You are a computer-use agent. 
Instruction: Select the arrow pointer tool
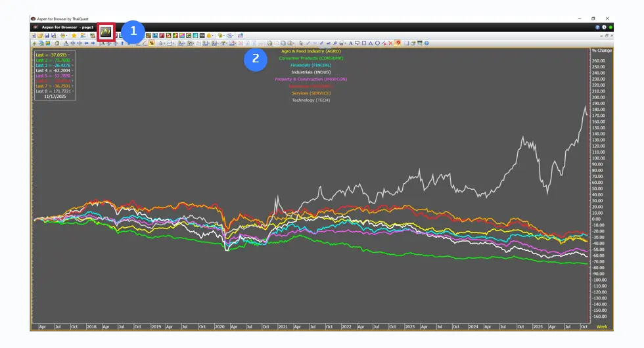click(x=301, y=43)
